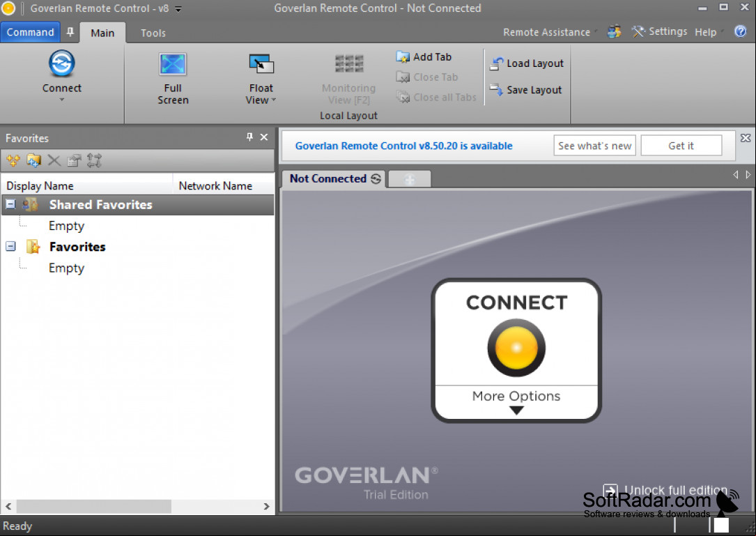Open a new session tab with plus
Screen dimensions: 756x536
pos(409,179)
